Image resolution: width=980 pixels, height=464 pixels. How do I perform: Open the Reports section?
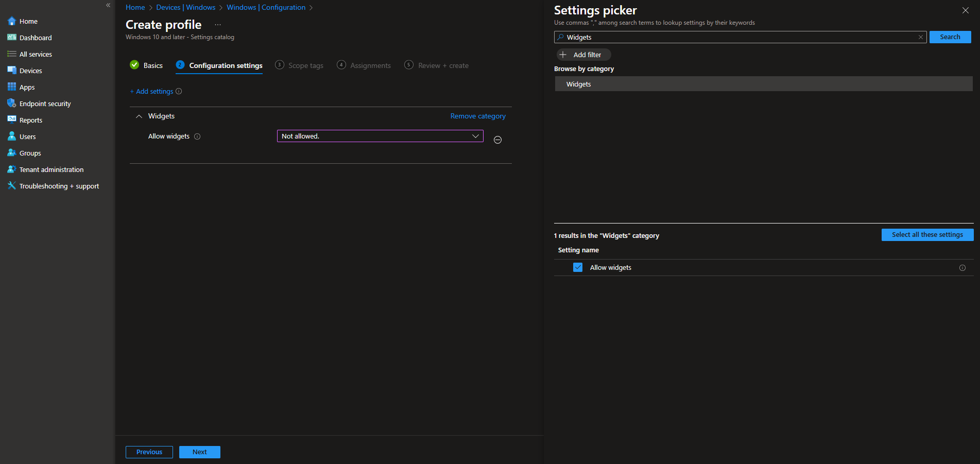coord(31,119)
